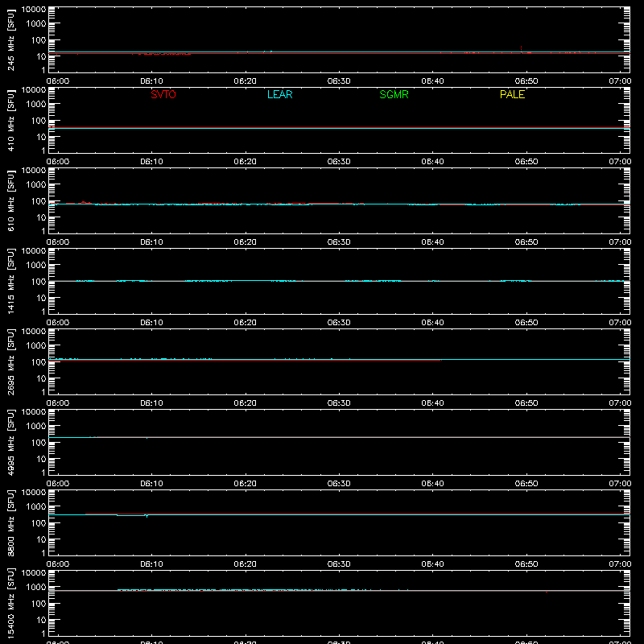This screenshot has height=644, width=644.
Task: Click the 100 tick on 610 MHz panel
Action: pyautogui.click(x=39, y=200)
